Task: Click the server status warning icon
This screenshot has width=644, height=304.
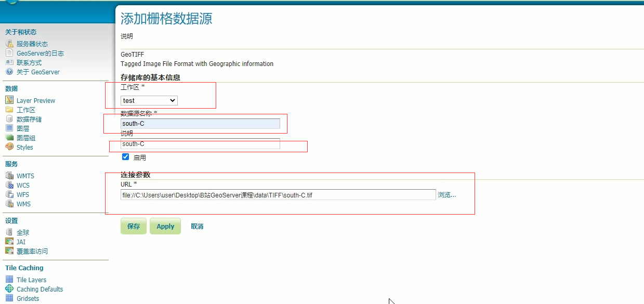Action: pos(9,44)
